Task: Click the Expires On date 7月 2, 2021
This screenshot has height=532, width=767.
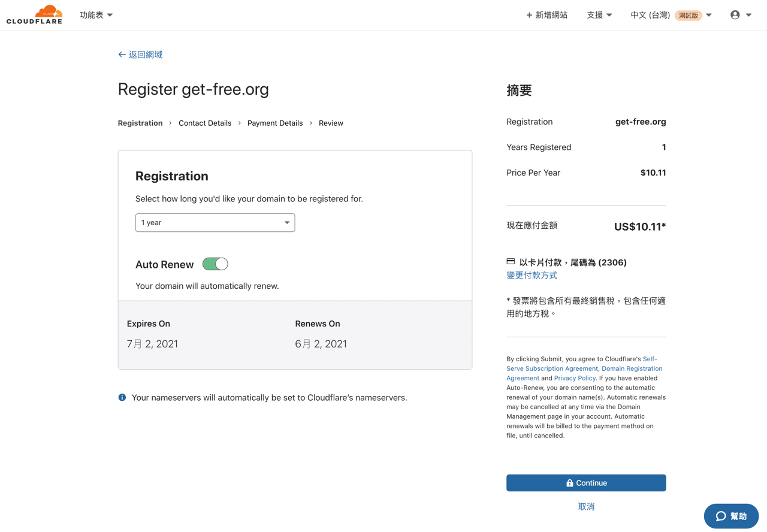Action: pos(152,344)
